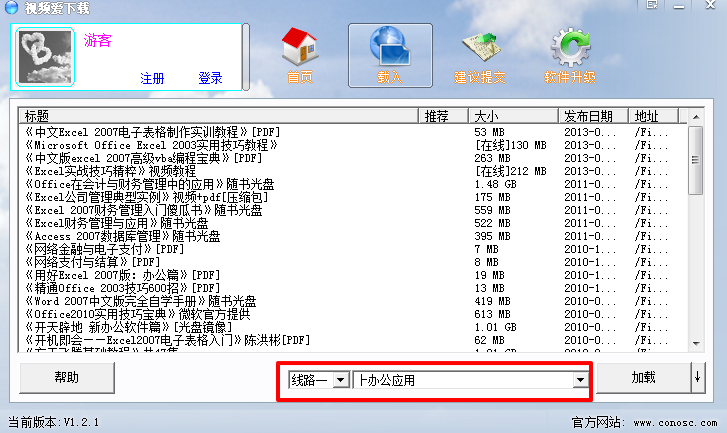Click the 登录 login link
Image resolution: width=727 pixels, height=433 pixels.
click(x=210, y=78)
